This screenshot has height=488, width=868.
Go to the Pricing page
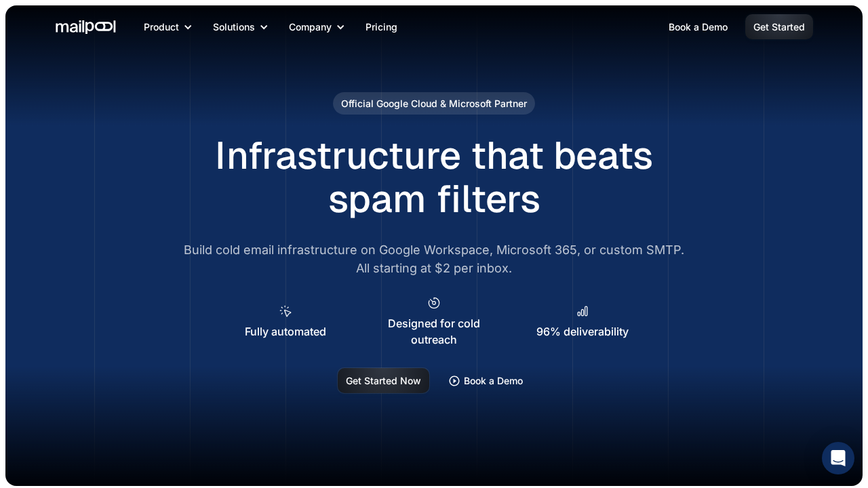pos(381,27)
